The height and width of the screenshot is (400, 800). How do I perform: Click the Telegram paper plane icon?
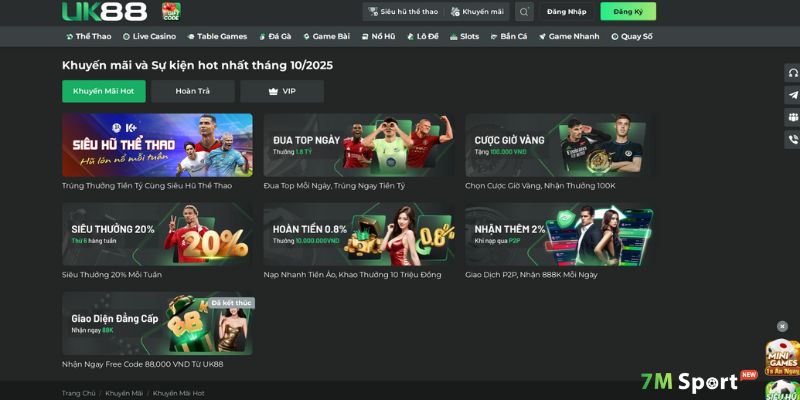click(793, 95)
